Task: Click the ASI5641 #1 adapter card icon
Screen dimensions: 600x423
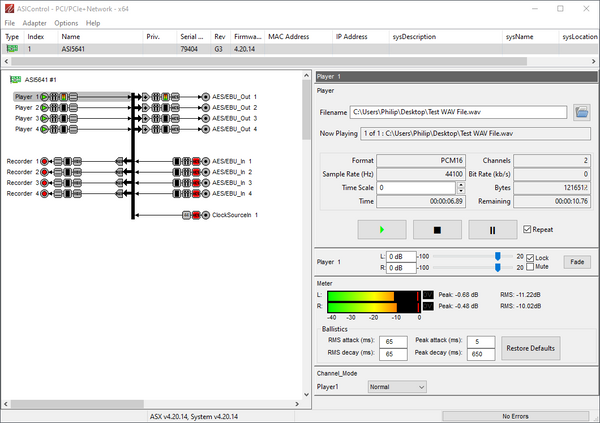Action: point(16,79)
